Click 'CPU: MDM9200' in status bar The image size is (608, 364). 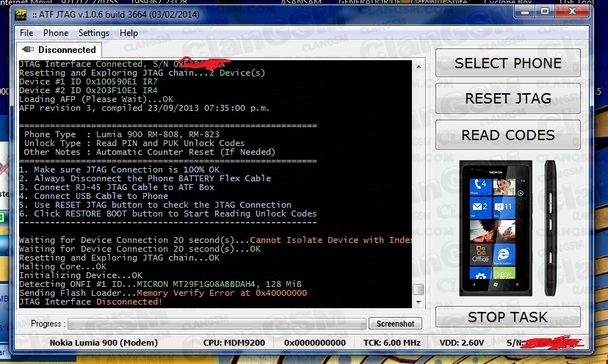click(234, 343)
